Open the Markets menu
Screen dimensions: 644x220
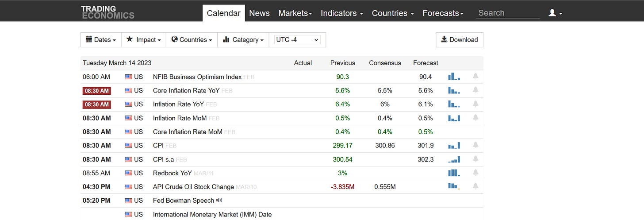[x=295, y=13]
